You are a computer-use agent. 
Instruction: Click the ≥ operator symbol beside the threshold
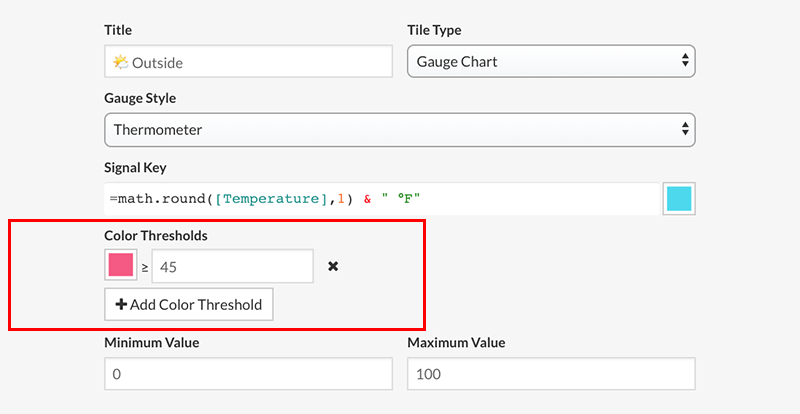144,267
